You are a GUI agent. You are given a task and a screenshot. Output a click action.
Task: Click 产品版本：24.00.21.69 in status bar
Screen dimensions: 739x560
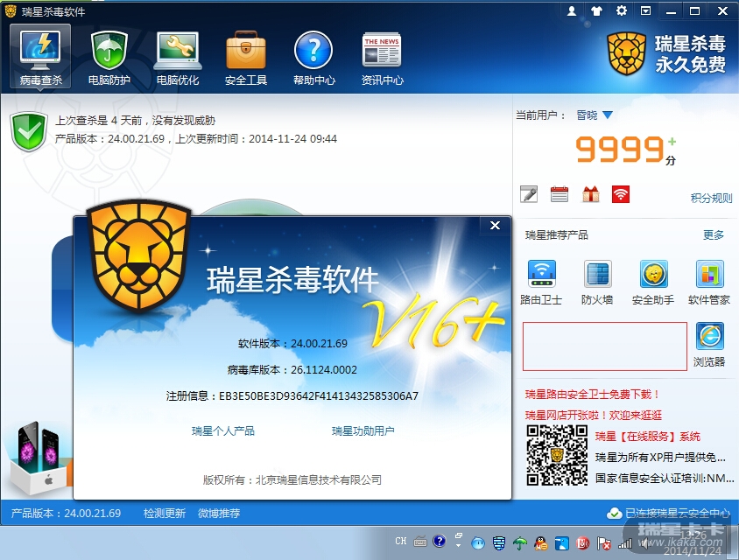pos(66,513)
